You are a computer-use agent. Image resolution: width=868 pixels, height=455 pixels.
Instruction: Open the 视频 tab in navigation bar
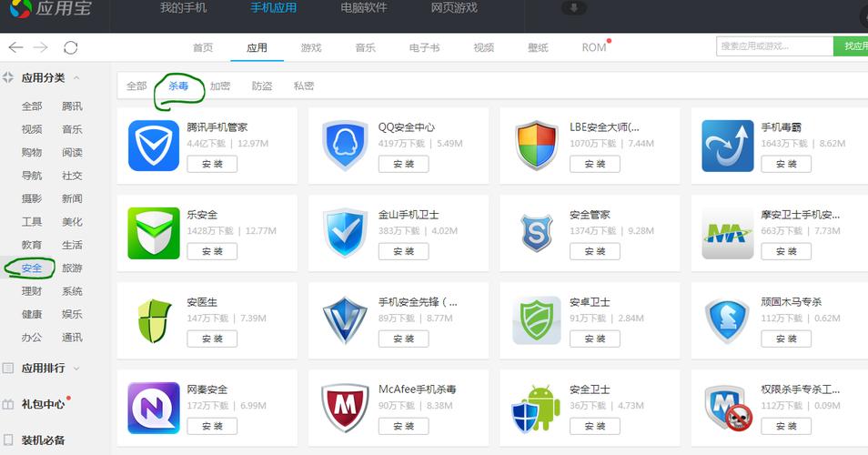click(484, 47)
